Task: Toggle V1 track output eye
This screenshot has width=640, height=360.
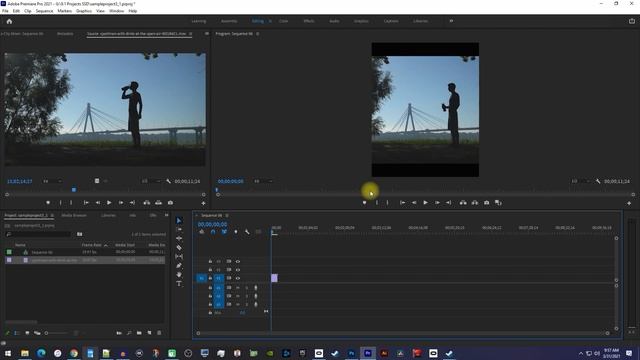Action: (x=238, y=278)
